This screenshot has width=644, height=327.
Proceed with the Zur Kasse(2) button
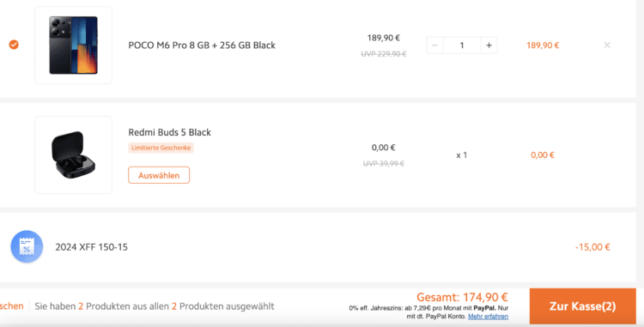point(582,306)
